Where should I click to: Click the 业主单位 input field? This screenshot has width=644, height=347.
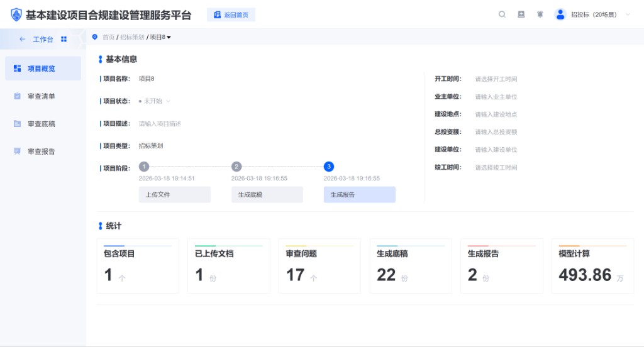[x=496, y=97]
